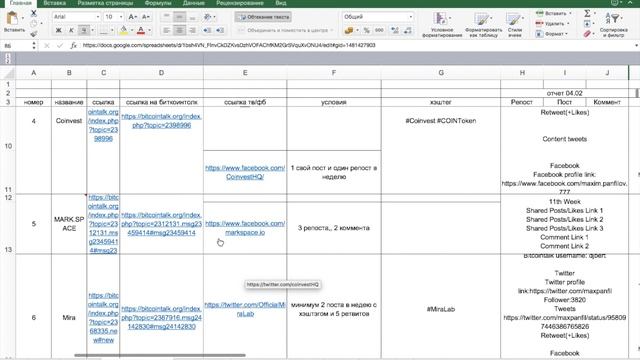Click the confirm checkmark in formula bar

(x=60, y=46)
